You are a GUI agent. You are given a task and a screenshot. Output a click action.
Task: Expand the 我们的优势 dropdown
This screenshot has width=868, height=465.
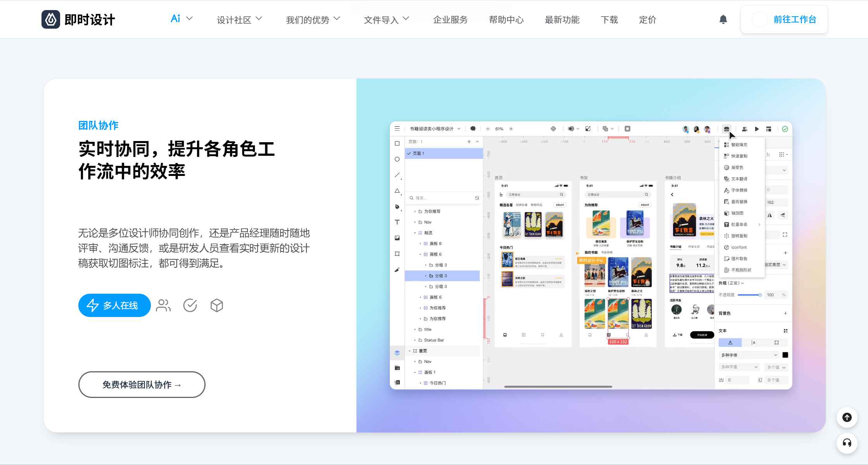pos(313,20)
